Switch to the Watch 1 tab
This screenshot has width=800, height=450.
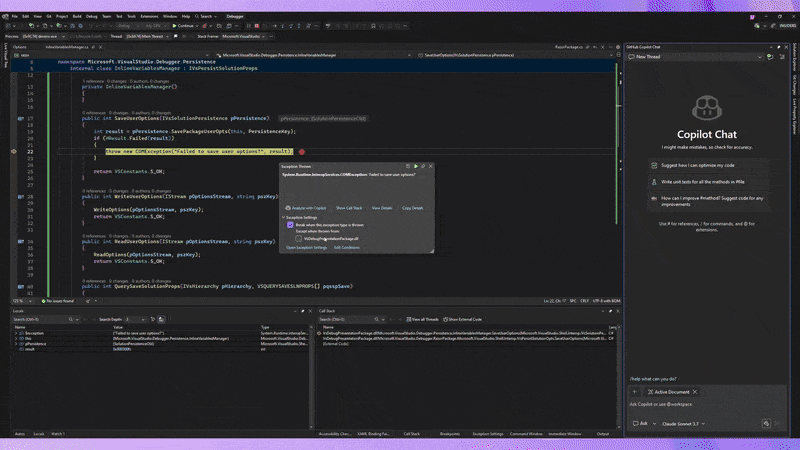click(58, 434)
